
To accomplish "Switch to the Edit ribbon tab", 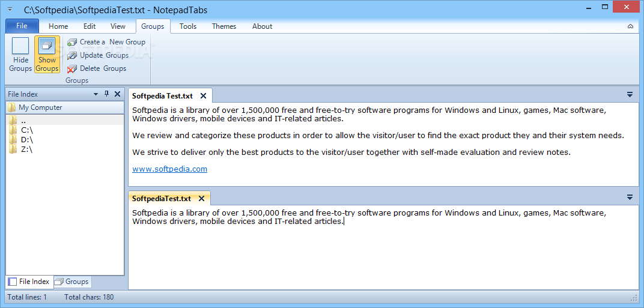I will point(90,26).
